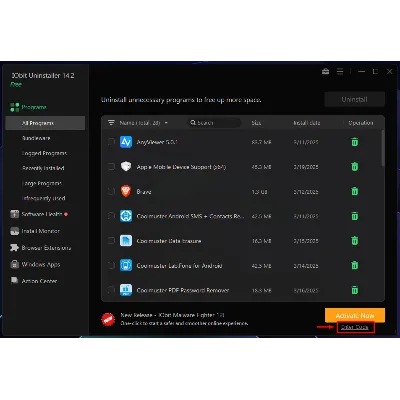Click Coolmuster PDF Password Remover app icon
This screenshot has height=400, width=400.
point(126,290)
